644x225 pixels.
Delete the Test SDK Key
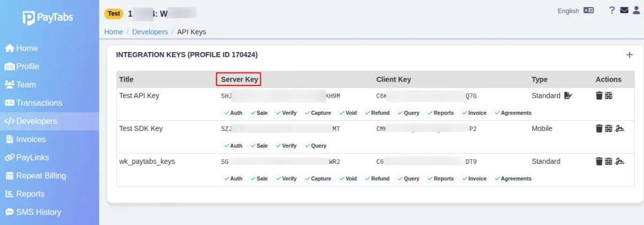coord(599,128)
